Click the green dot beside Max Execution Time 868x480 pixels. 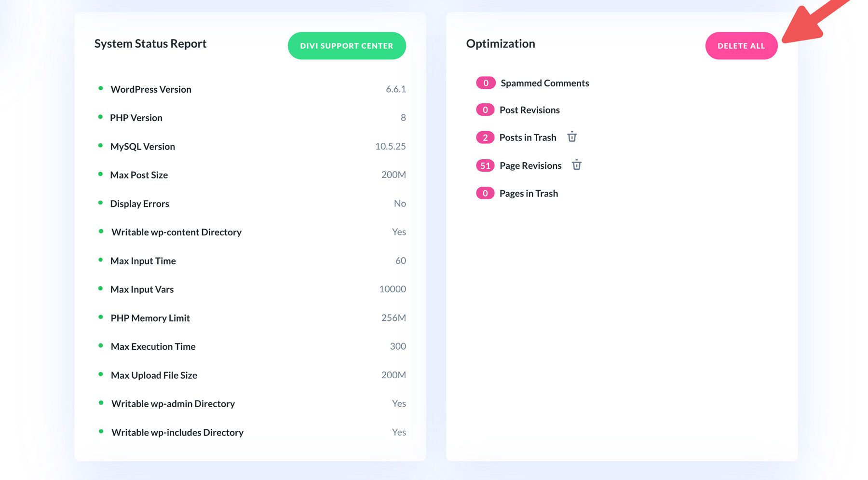tap(101, 345)
